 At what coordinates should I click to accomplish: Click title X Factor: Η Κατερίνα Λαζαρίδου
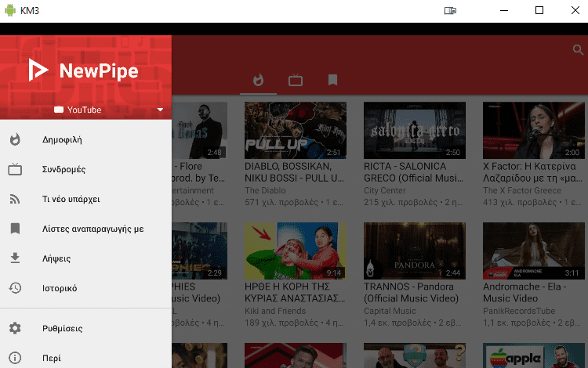click(532, 171)
